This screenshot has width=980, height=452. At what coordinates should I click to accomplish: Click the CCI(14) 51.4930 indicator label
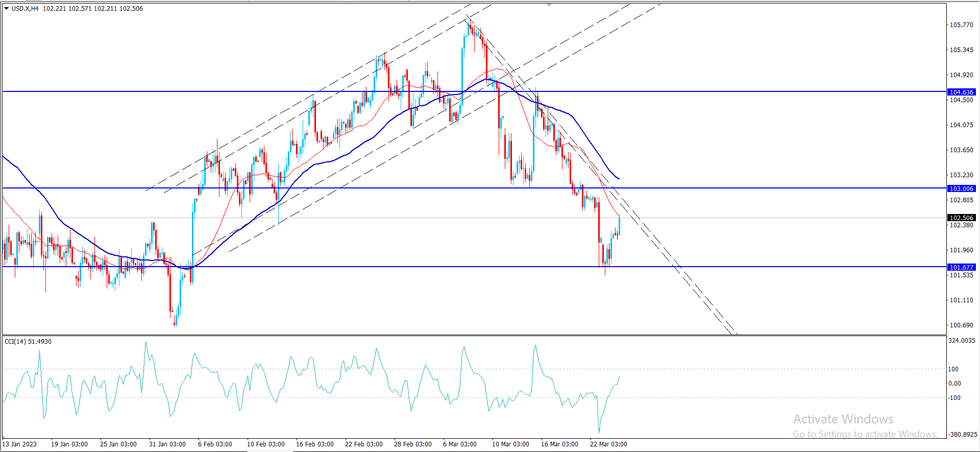click(x=28, y=341)
